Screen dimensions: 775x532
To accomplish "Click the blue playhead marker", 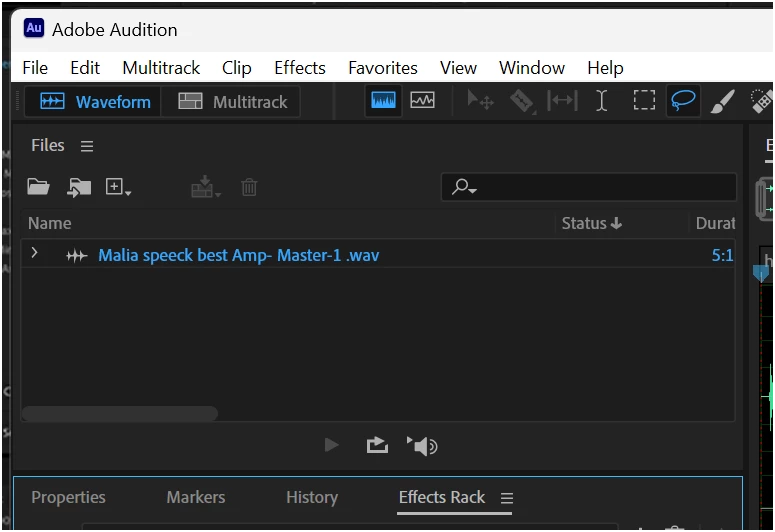I will pyautogui.click(x=761, y=273).
